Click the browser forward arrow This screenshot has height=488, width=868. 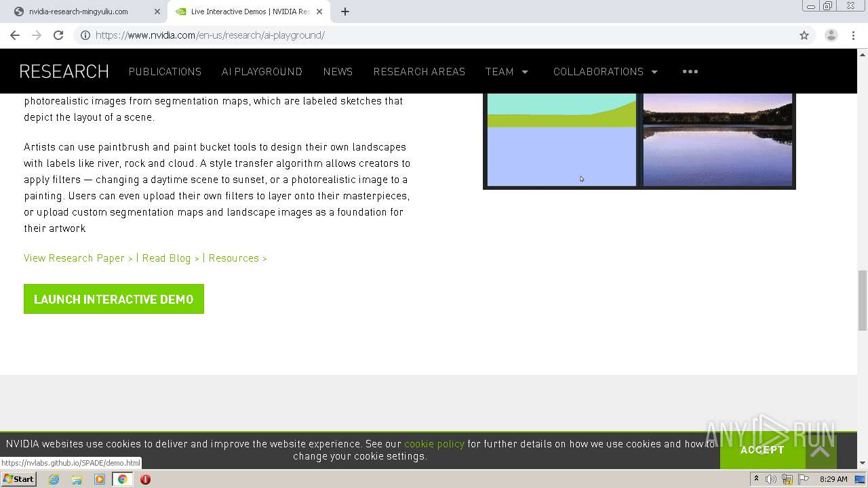(x=37, y=35)
